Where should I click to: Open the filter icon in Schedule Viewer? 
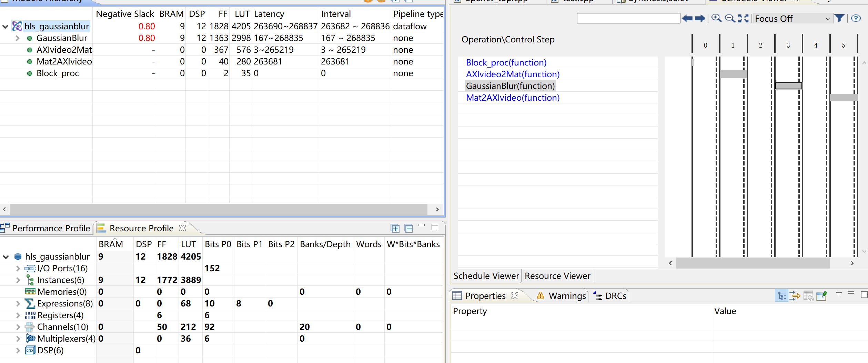pyautogui.click(x=840, y=18)
